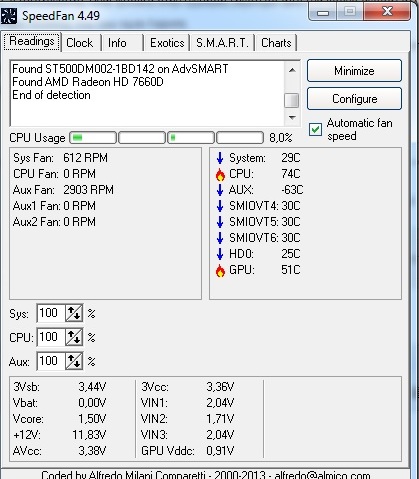Click the SpeedFan app icon in title bar
This screenshot has height=479, width=419.
(x=8, y=16)
